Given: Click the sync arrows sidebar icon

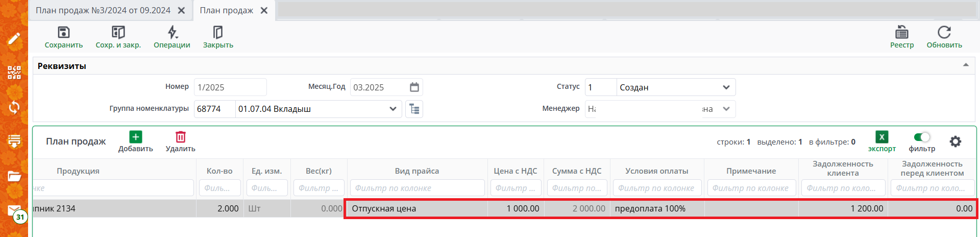Looking at the screenshot, I should point(14,107).
